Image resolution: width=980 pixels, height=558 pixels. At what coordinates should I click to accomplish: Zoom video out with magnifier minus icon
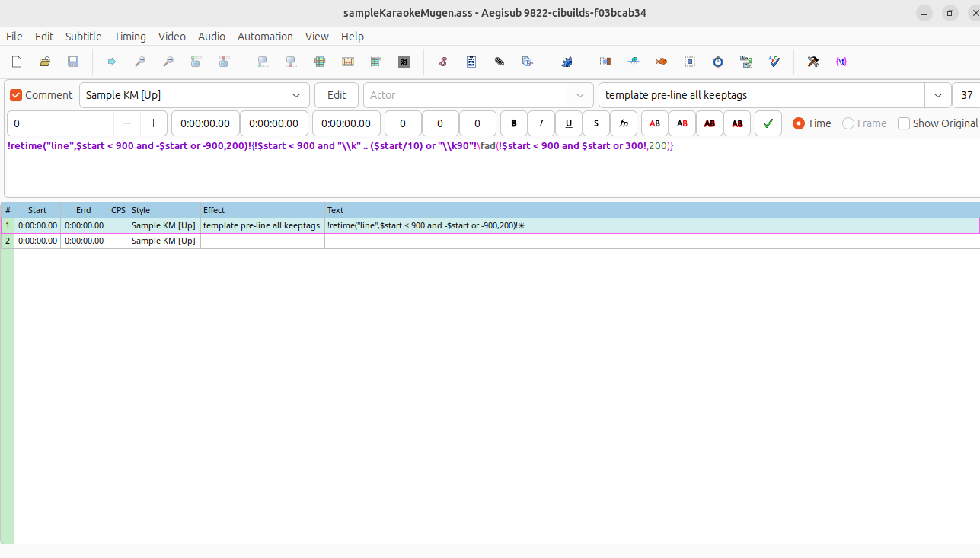pyautogui.click(x=168, y=62)
